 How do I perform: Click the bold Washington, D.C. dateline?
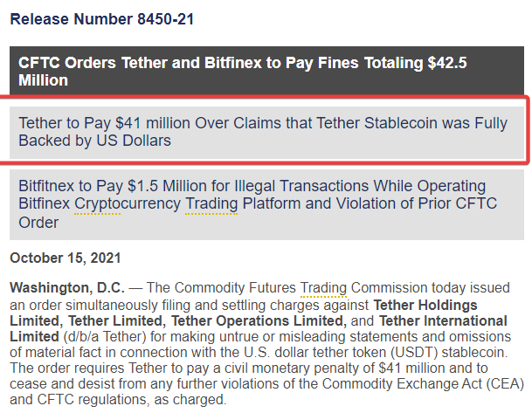click(x=67, y=288)
